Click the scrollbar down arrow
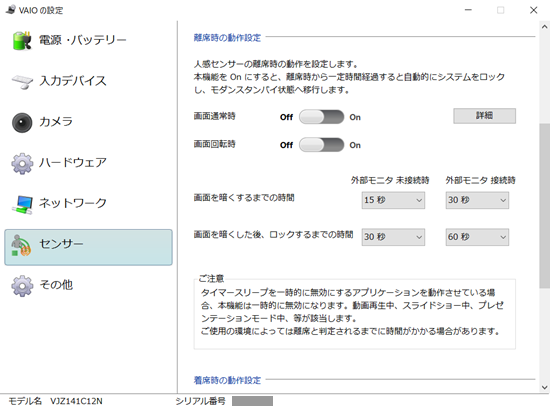550x408 pixels. click(x=544, y=387)
